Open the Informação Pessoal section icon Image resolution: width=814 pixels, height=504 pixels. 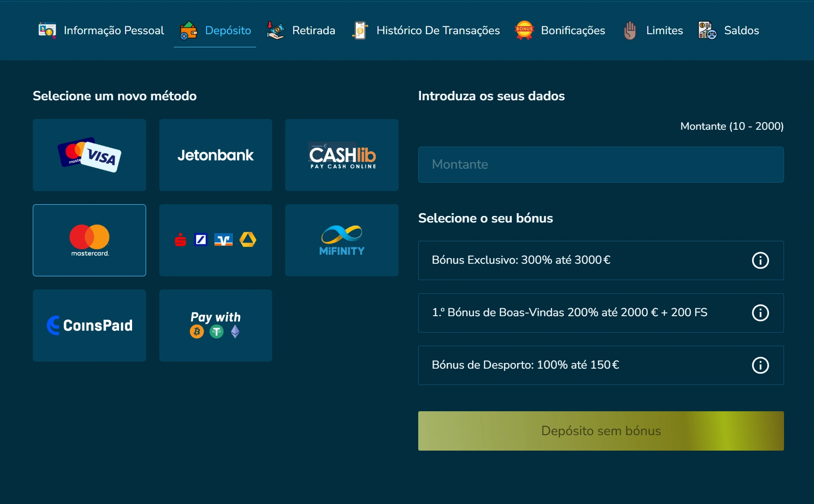[x=47, y=30]
